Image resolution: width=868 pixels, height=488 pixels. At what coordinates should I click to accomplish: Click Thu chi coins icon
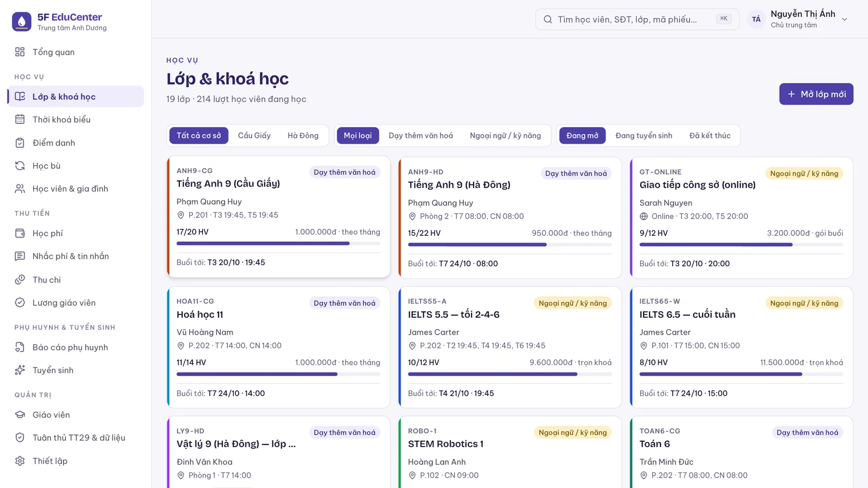20,280
